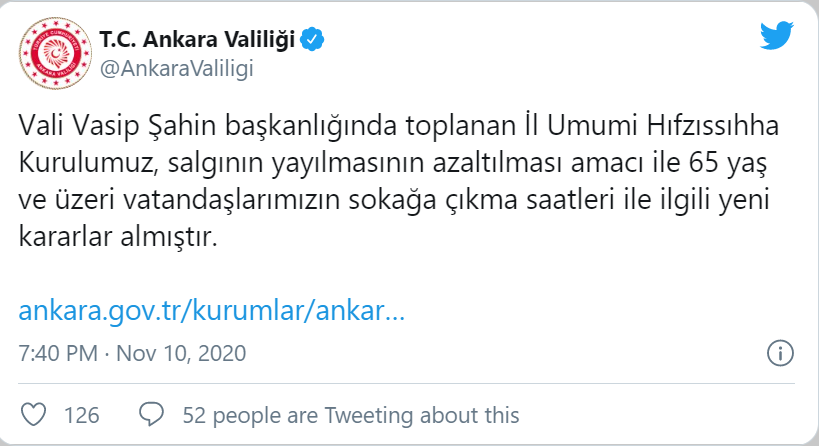This screenshot has width=828, height=446.
Task: Click the T.C. Ankara Valiliği display name
Action: [x=195, y=41]
